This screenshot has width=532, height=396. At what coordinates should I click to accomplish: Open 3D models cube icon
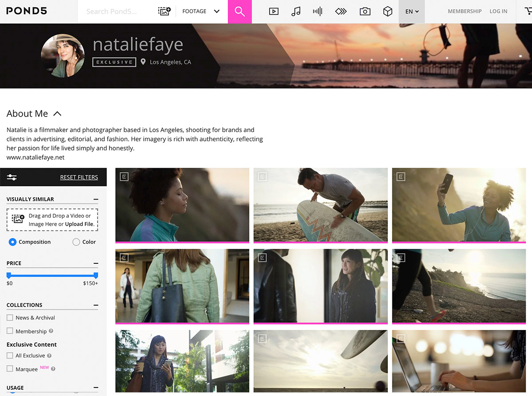click(x=388, y=12)
